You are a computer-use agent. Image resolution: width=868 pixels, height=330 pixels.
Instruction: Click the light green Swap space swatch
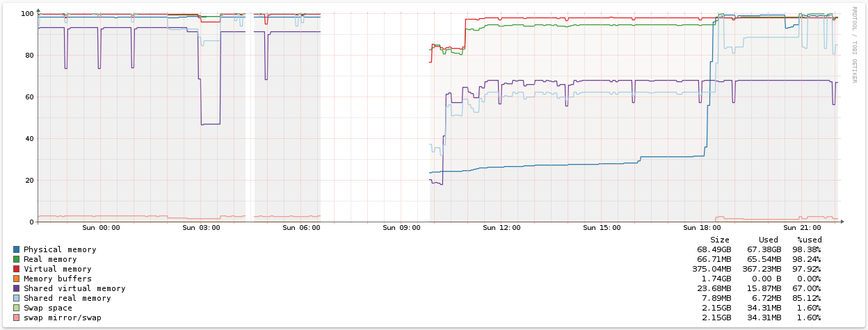pyautogui.click(x=16, y=308)
